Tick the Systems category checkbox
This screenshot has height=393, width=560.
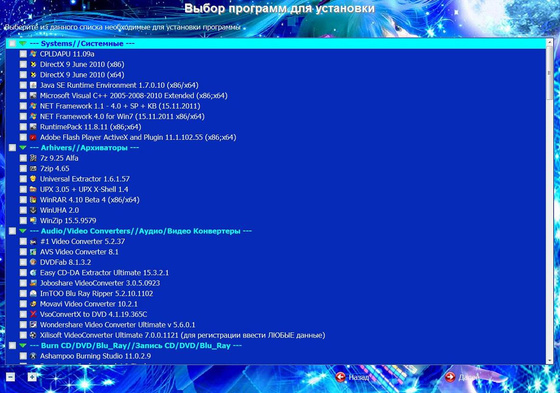click(x=12, y=44)
